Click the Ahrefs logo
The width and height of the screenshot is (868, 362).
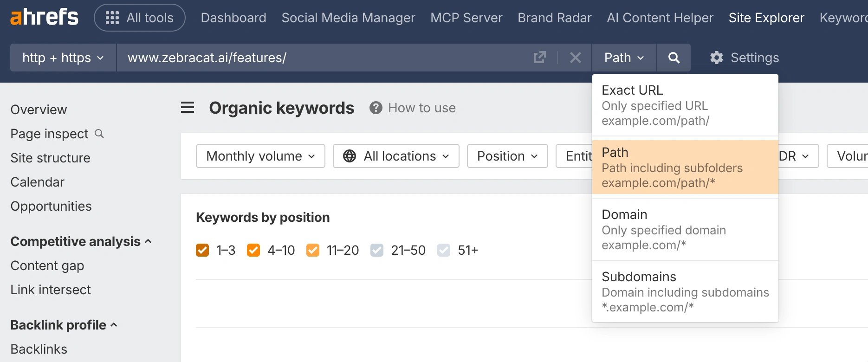44,17
